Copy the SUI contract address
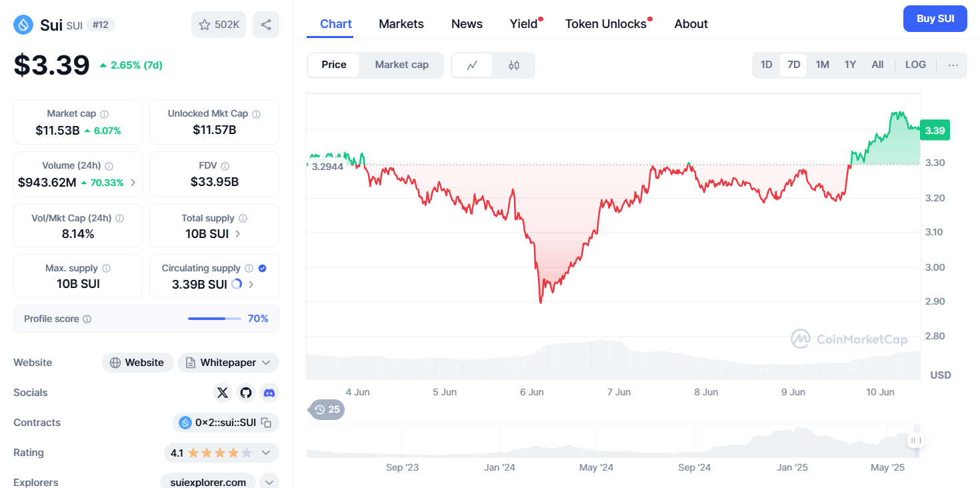Screen dimensions: 980x488 (266, 423)
